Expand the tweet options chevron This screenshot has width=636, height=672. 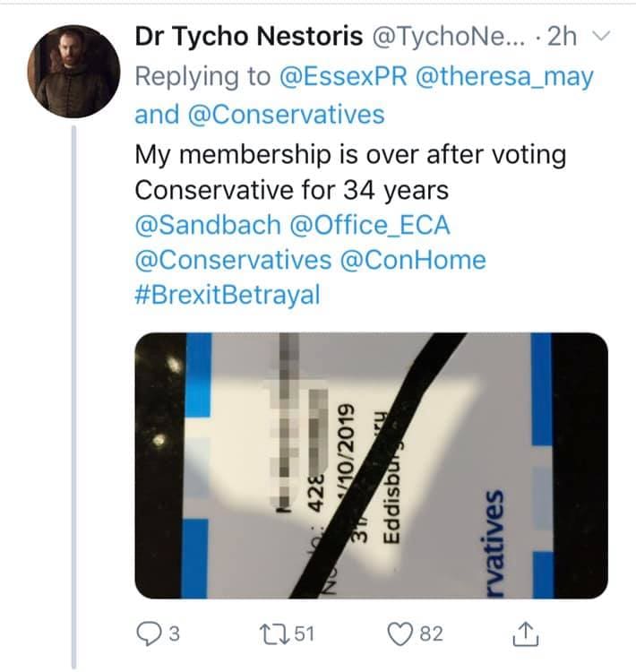[x=601, y=36]
